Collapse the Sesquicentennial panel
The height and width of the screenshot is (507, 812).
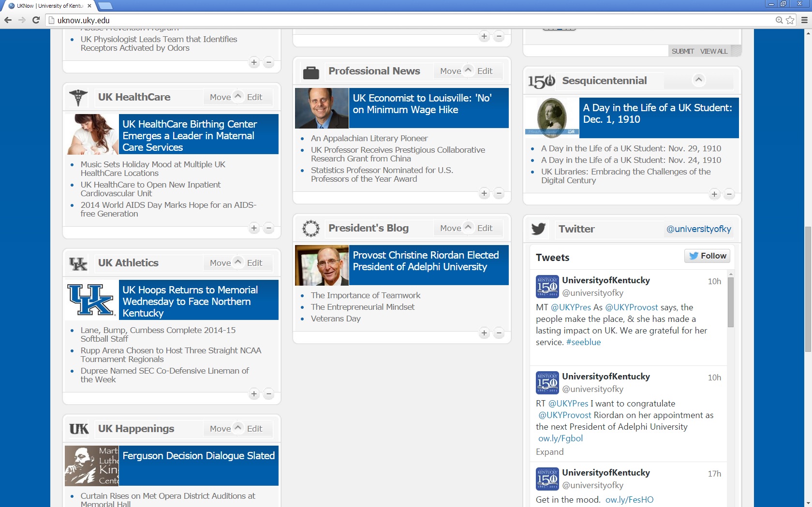pos(698,79)
